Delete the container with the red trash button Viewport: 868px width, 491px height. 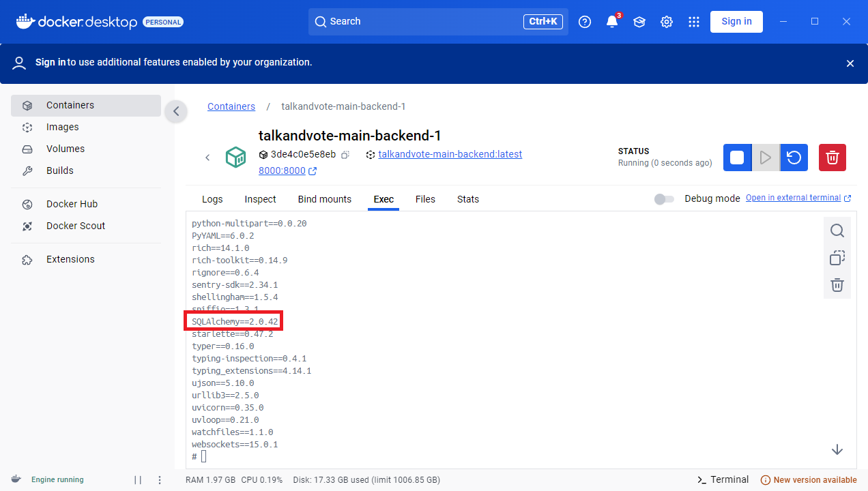pos(833,158)
